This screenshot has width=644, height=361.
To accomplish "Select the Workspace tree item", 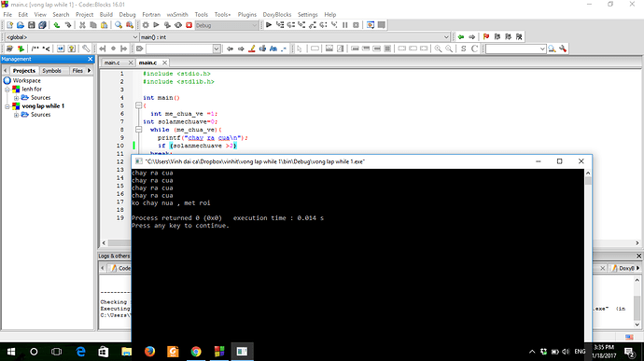I will tap(27, 80).
